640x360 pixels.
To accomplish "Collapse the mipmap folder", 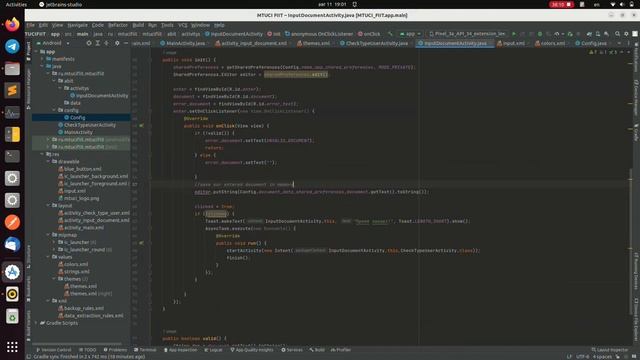I will [x=48, y=235].
